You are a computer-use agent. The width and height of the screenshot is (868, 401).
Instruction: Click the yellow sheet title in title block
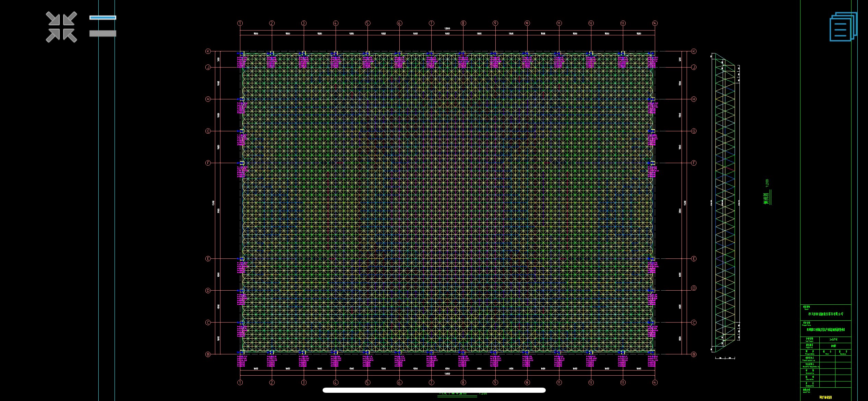(825, 398)
